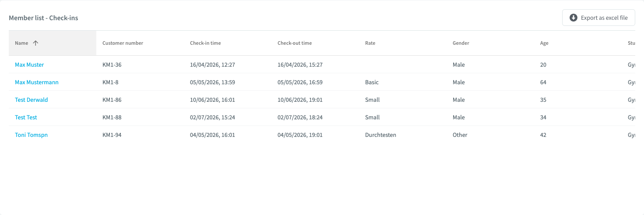644x215 pixels.
Task: Click Male in the Test Derwald row
Action: click(x=459, y=100)
